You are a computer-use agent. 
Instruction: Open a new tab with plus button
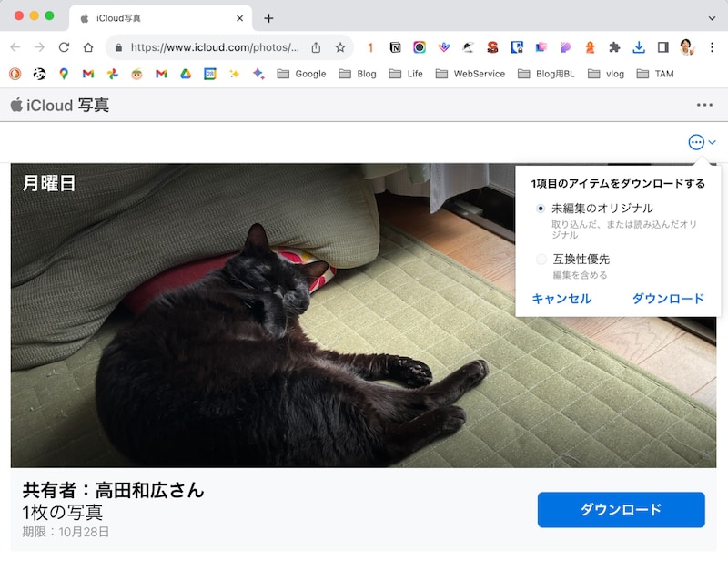pos(268,18)
